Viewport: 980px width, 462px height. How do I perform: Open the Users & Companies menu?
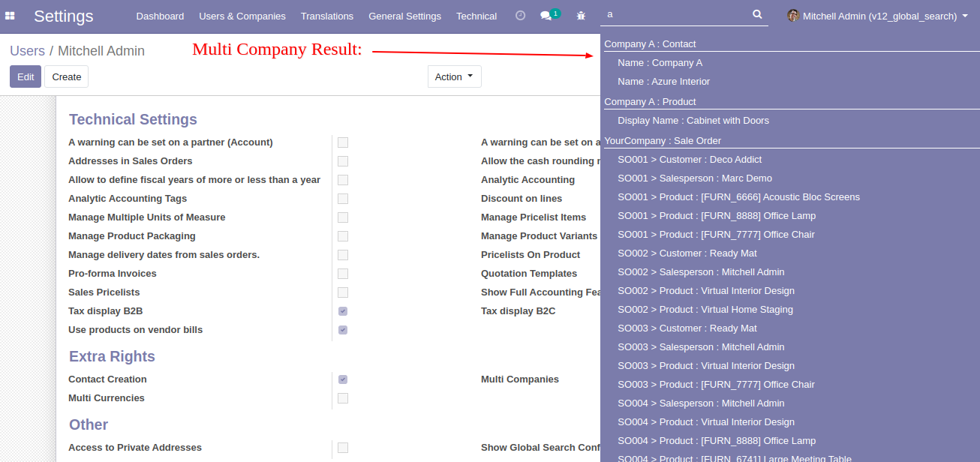(242, 16)
